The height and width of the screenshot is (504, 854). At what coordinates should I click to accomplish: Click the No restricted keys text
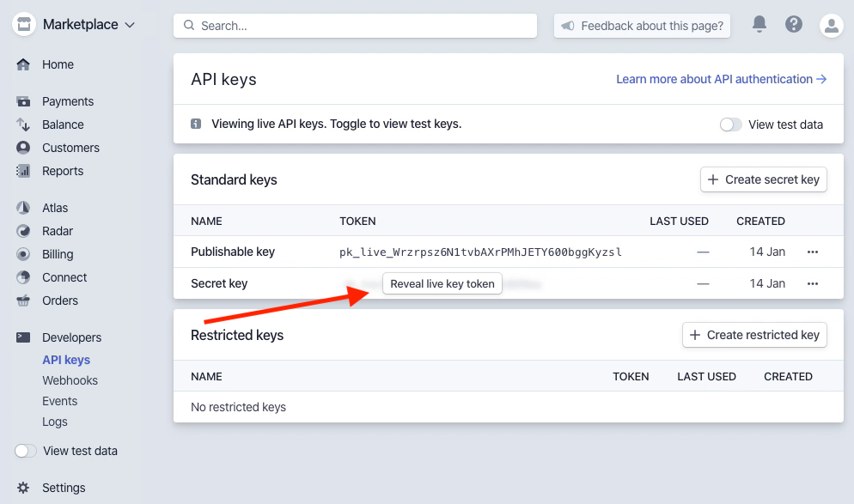pyautogui.click(x=238, y=407)
